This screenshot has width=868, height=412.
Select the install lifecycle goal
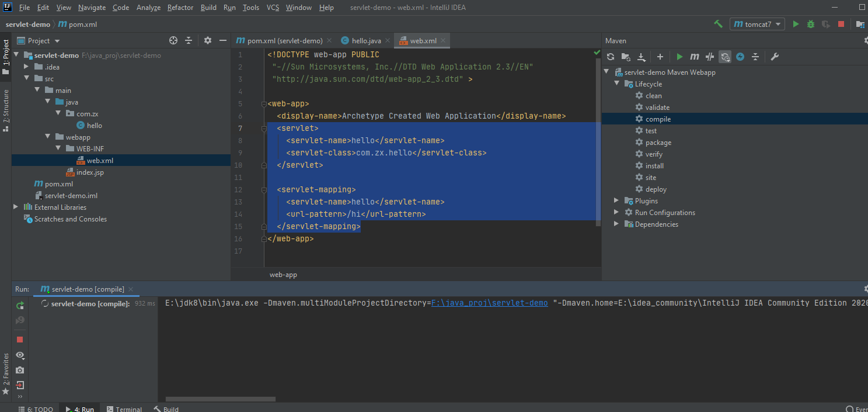[654, 166]
